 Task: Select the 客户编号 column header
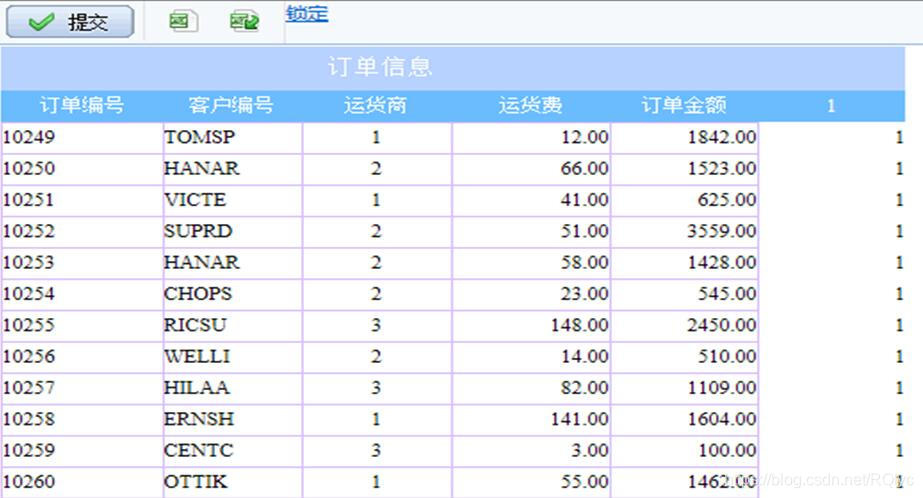(231, 105)
